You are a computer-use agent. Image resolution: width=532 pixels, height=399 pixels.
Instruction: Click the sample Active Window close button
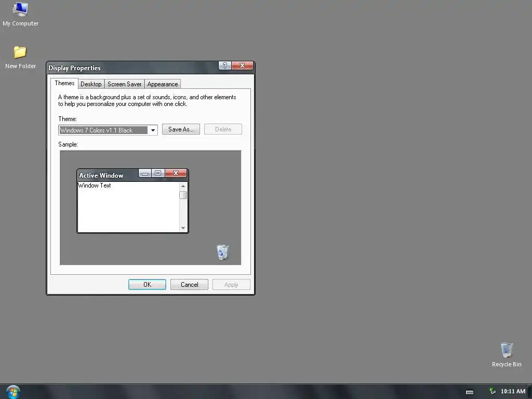tap(176, 174)
